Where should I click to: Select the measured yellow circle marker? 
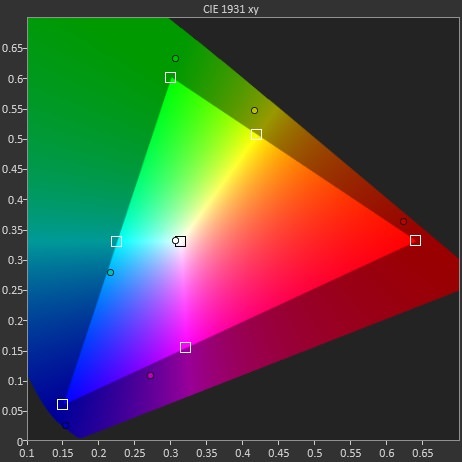click(x=254, y=110)
